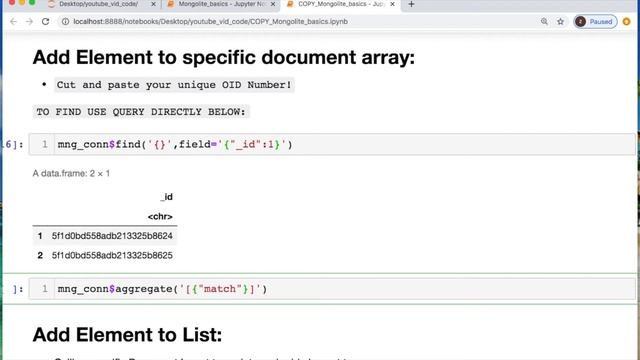Switch to Desktop/youtube_vid_code tab
Viewport: 640px width, 360px height.
coord(98,4)
